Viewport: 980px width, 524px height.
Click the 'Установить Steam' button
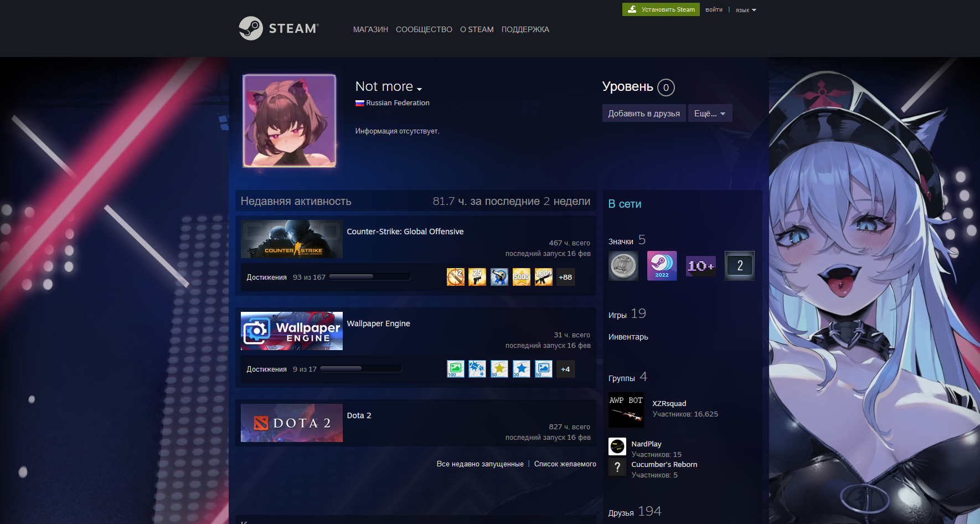(x=661, y=9)
